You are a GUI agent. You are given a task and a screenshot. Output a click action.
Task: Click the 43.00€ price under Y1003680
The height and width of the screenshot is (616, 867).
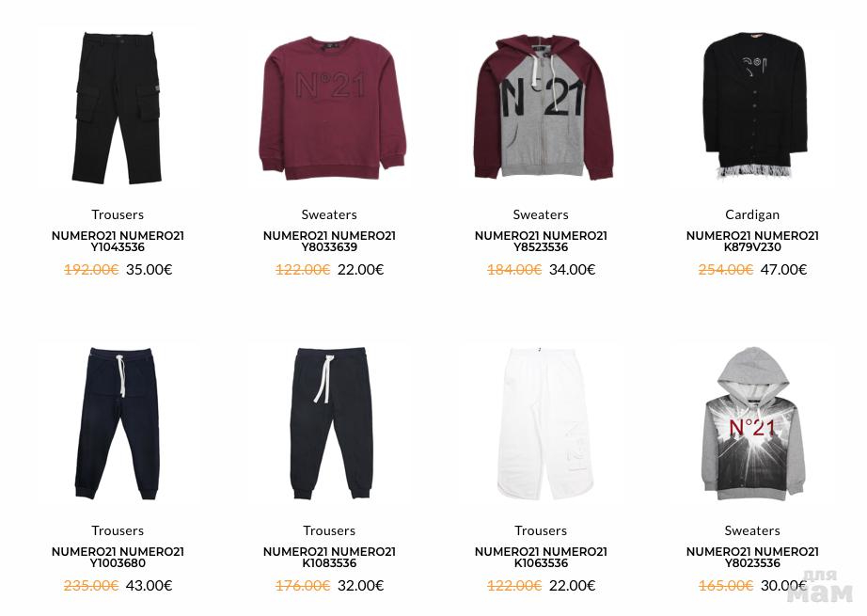click(150, 586)
